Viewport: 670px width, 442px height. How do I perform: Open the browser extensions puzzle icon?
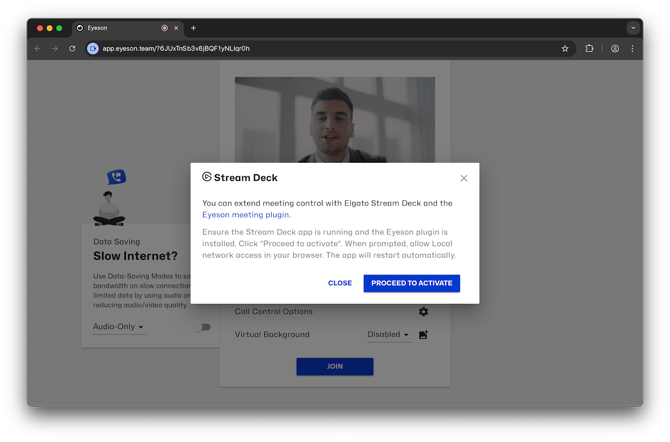[x=589, y=48]
